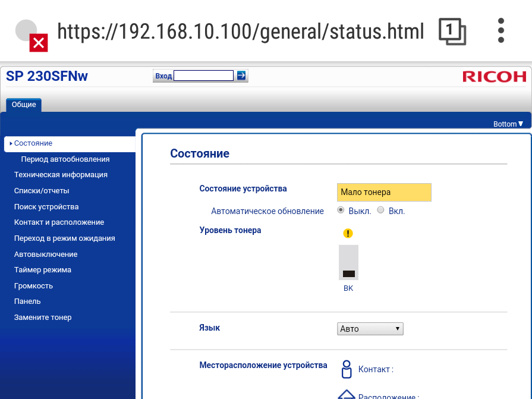Image resolution: width=532 pixels, height=399 pixels.
Task: Click the Состояние устройства label
Action: click(243, 188)
